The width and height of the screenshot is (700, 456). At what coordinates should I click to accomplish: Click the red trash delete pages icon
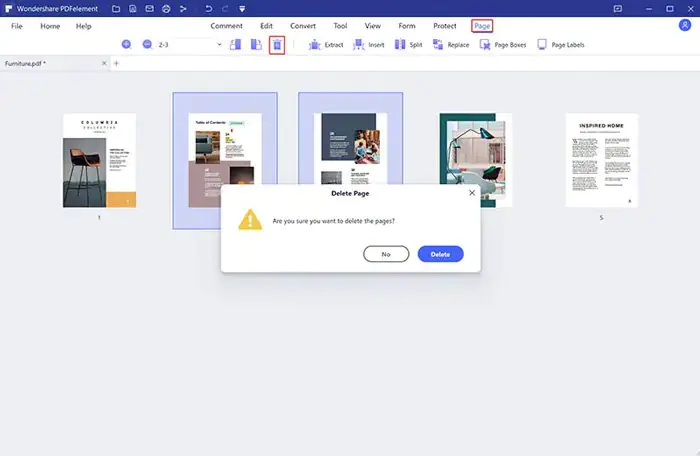pyautogui.click(x=277, y=45)
